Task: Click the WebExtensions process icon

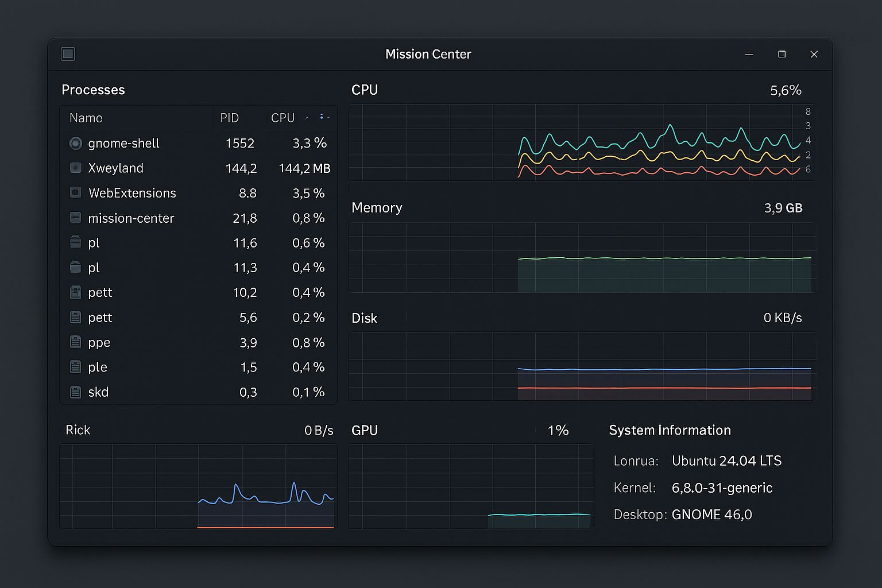Action: click(x=75, y=193)
